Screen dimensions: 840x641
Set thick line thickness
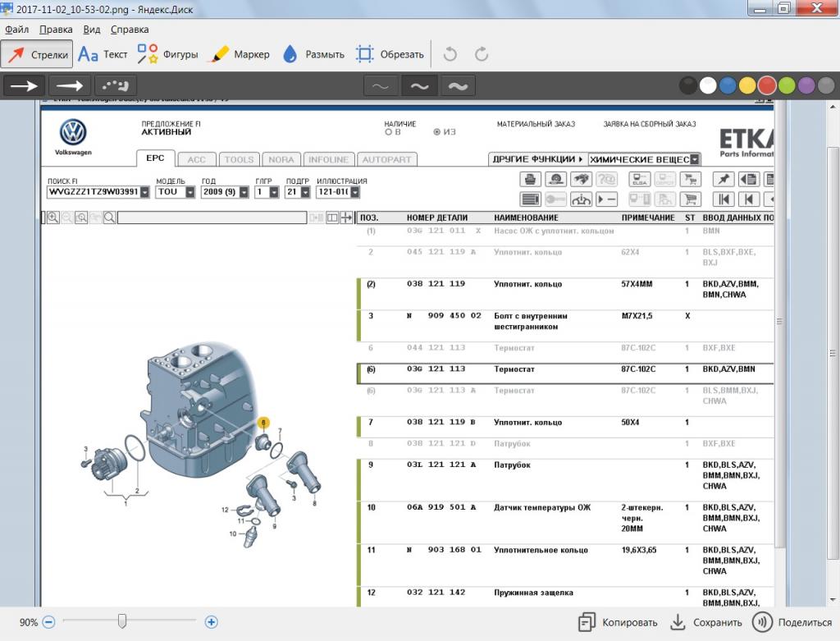click(x=458, y=86)
